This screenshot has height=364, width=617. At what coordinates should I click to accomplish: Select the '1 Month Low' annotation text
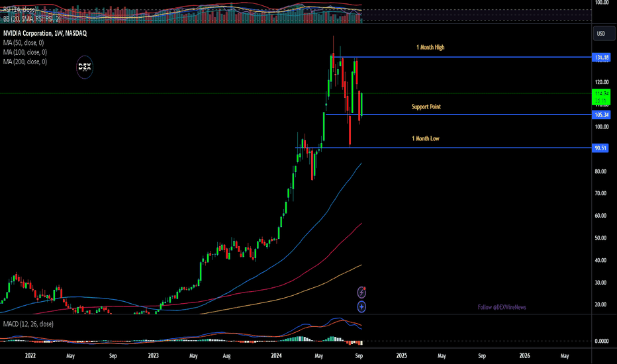pyautogui.click(x=426, y=138)
